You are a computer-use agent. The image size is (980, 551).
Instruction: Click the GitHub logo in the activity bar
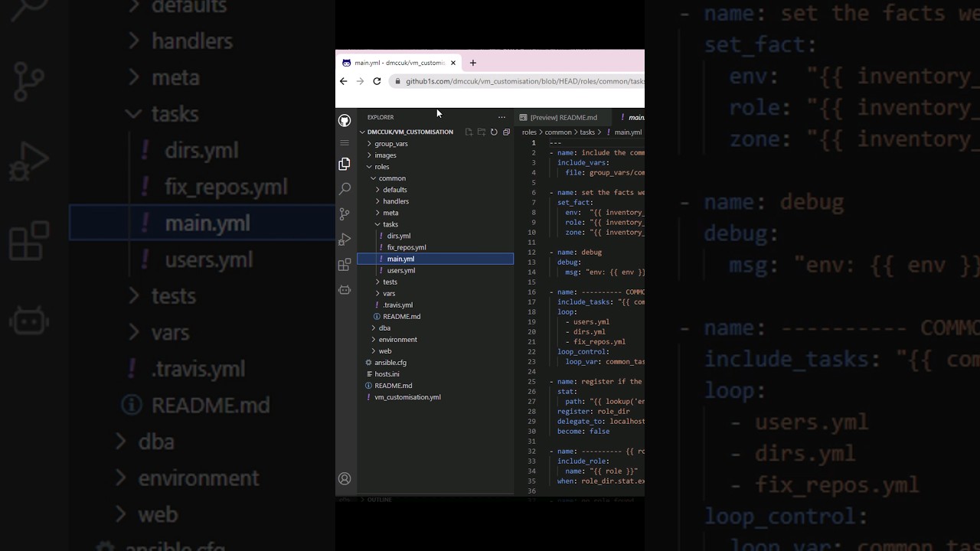(x=345, y=121)
